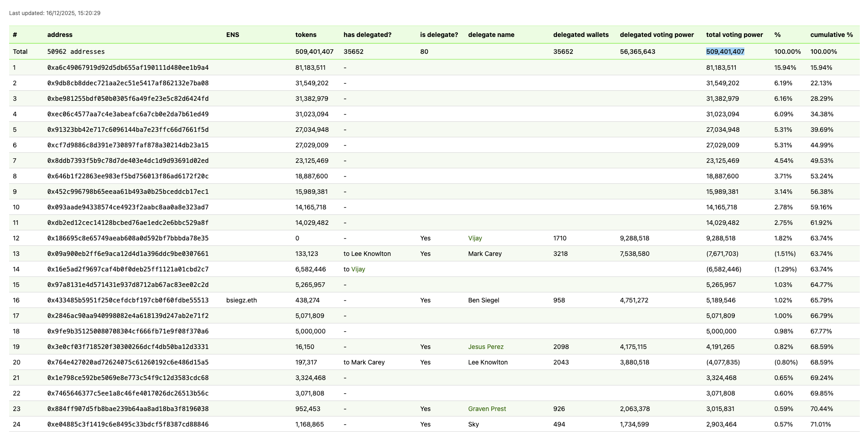Click the tokens column header
Screen dimensions: 868x432
[306, 35]
